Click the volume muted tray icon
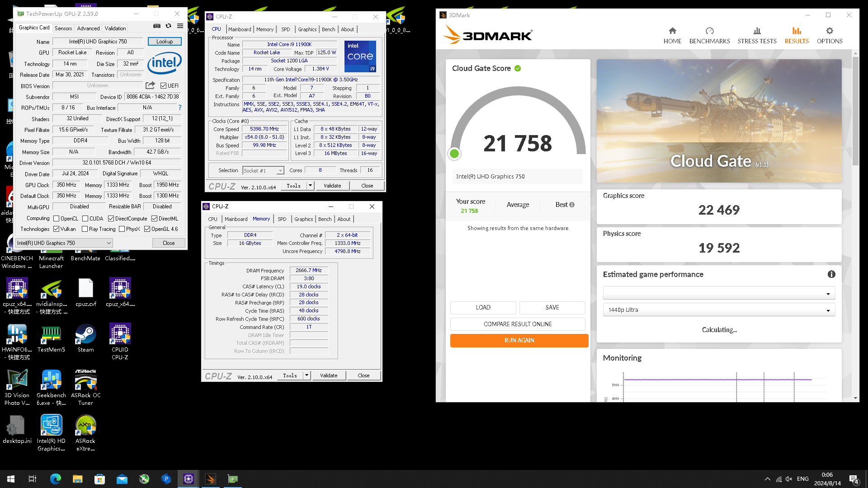The width and height of the screenshot is (868, 488). tap(789, 479)
